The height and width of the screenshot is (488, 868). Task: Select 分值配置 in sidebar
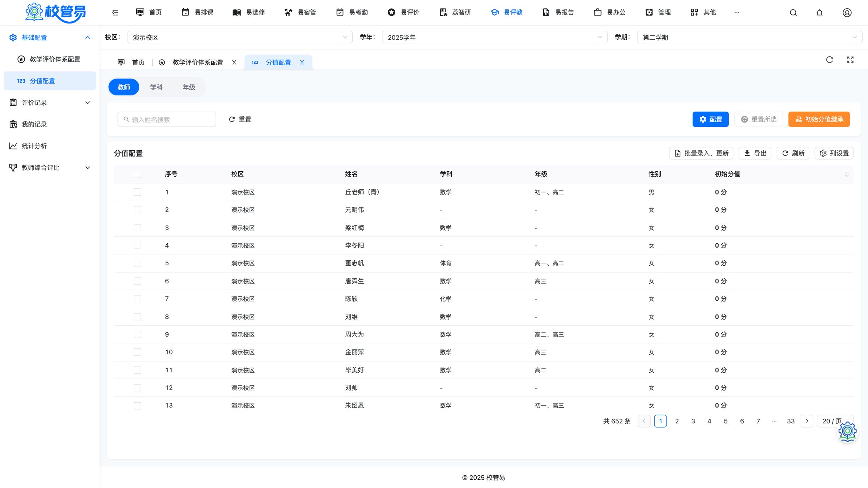tap(50, 81)
